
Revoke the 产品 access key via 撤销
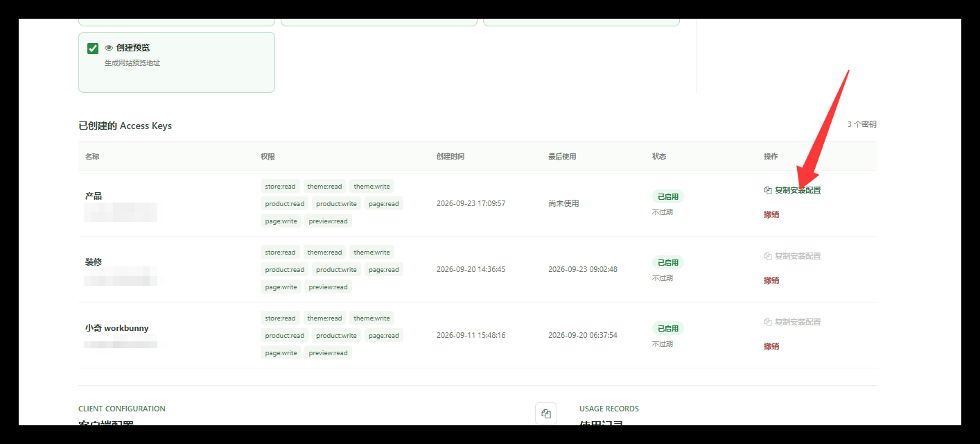coord(771,214)
